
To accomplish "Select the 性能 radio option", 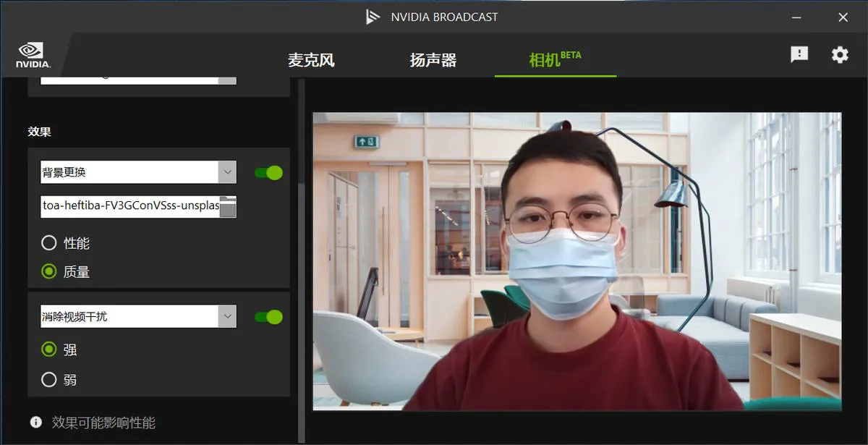I will click(x=49, y=243).
